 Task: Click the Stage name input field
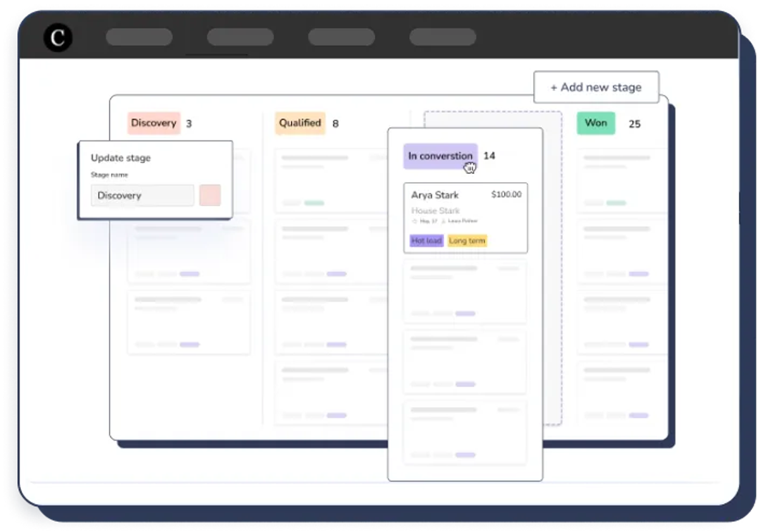click(x=142, y=195)
